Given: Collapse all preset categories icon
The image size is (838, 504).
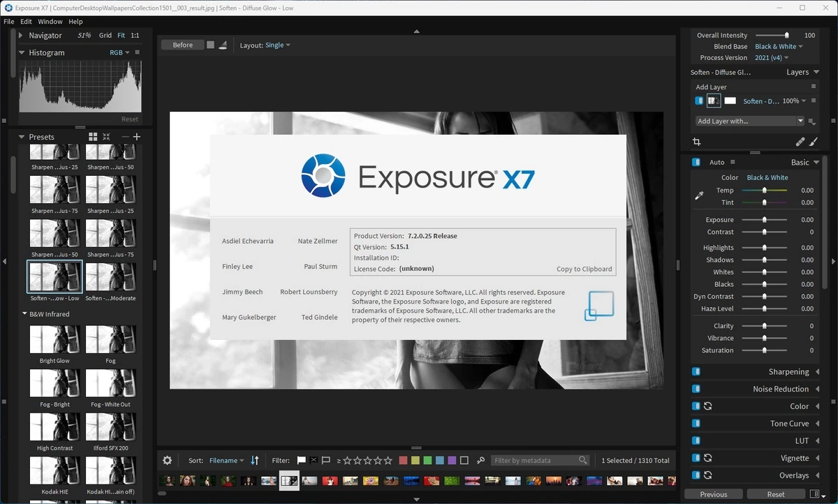Looking at the screenshot, I should point(106,137).
